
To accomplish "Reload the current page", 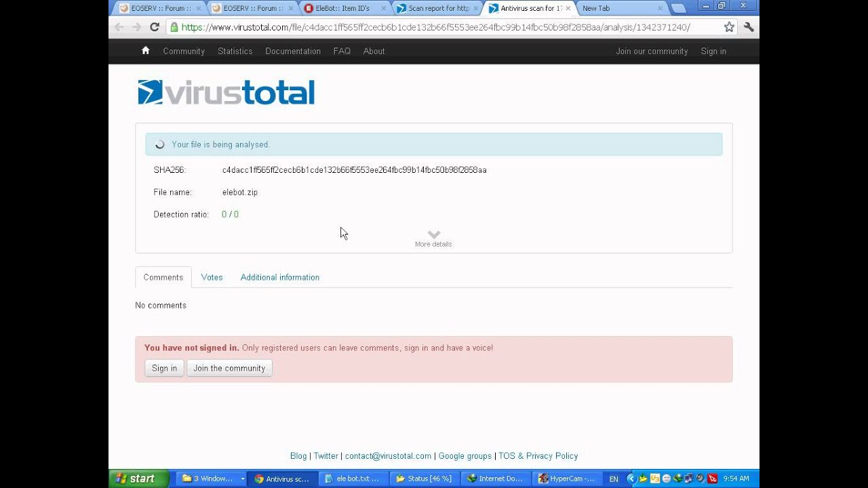I will (x=155, y=27).
